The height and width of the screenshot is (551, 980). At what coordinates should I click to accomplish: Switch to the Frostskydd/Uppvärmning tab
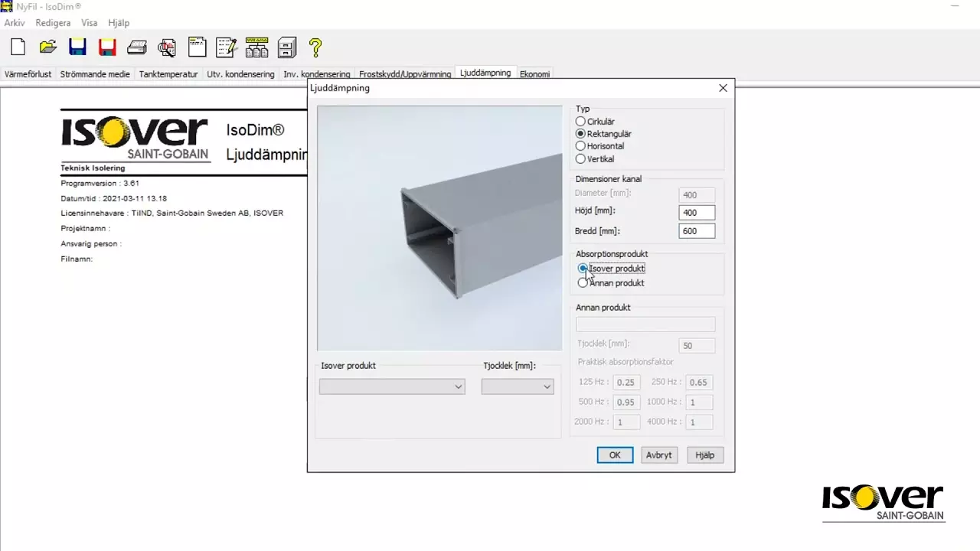point(405,74)
